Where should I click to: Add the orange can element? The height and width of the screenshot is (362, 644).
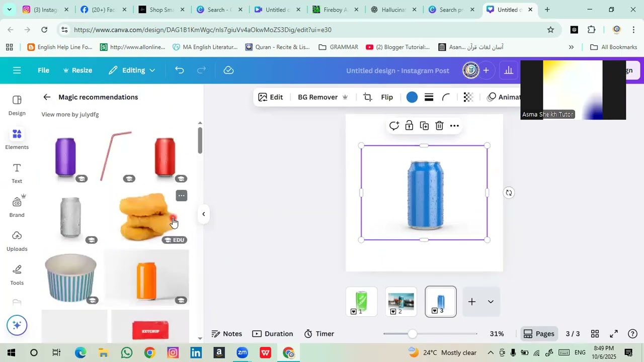[146, 279]
